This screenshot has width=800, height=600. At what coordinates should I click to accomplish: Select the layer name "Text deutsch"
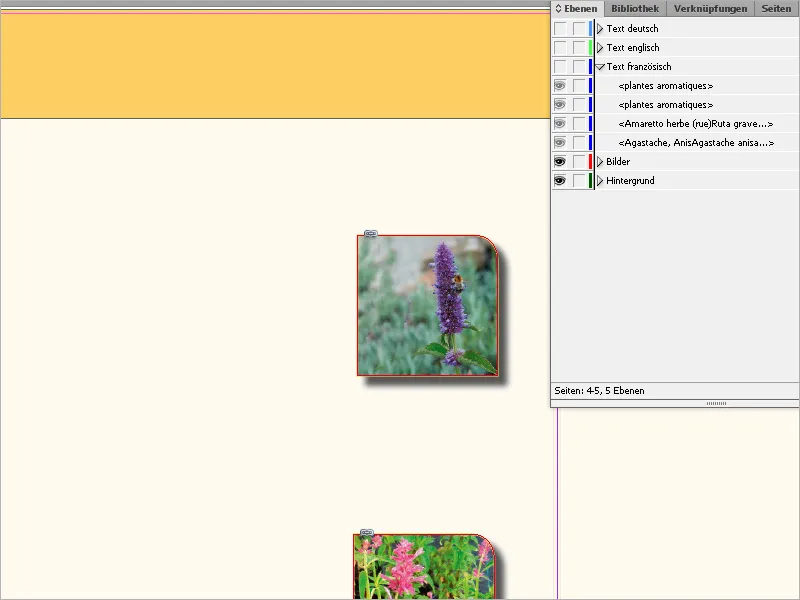(x=632, y=29)
